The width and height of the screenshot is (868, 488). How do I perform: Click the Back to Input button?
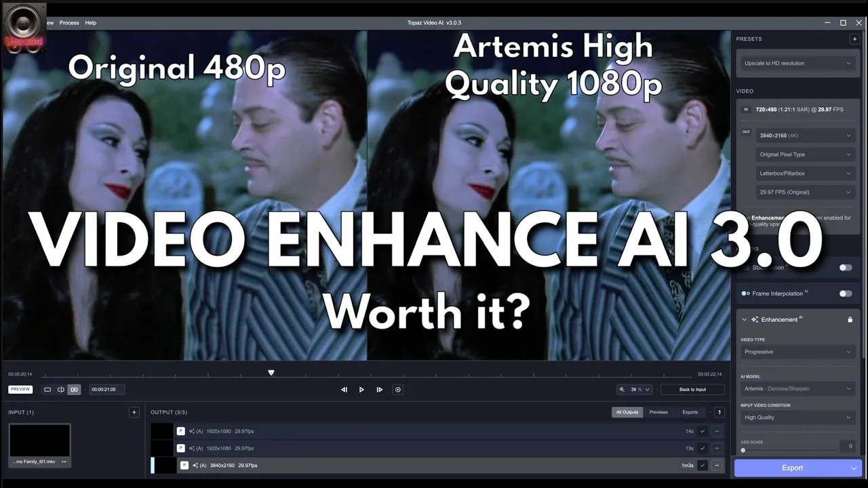[x=692, y=389]
